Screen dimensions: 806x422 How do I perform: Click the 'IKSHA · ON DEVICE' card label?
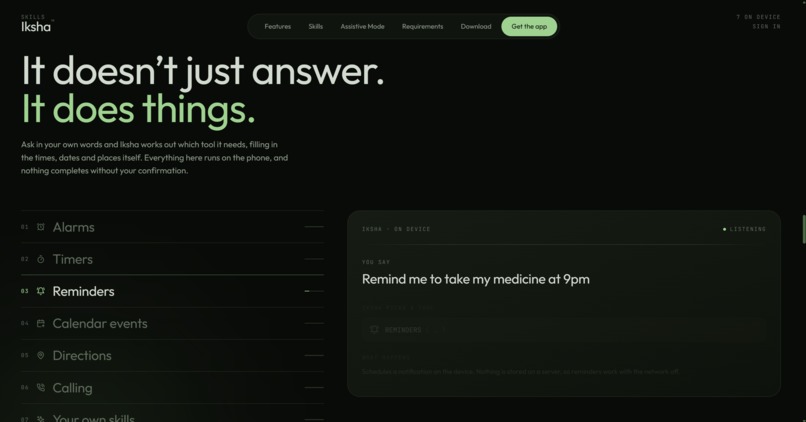point(396,229)
